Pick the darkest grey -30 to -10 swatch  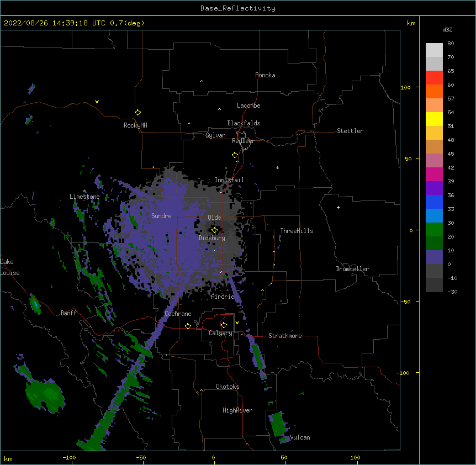(x=434, y=285)
